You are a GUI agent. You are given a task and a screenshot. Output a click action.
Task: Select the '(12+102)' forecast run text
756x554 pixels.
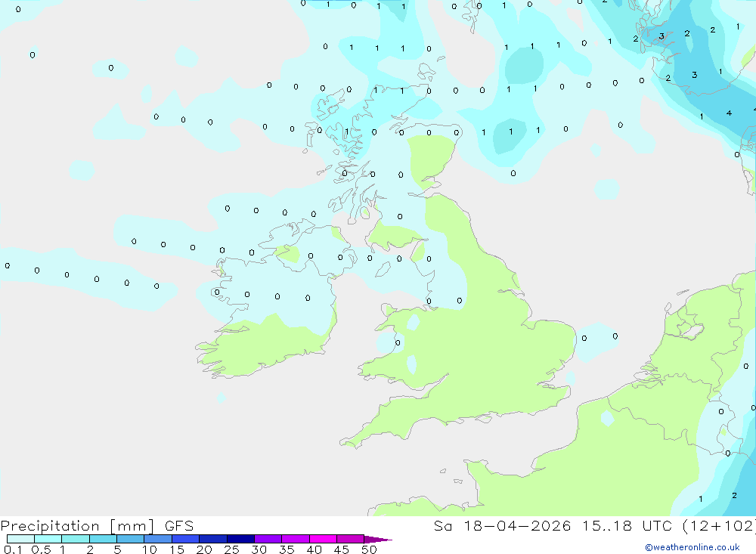(x=718, y=525)
